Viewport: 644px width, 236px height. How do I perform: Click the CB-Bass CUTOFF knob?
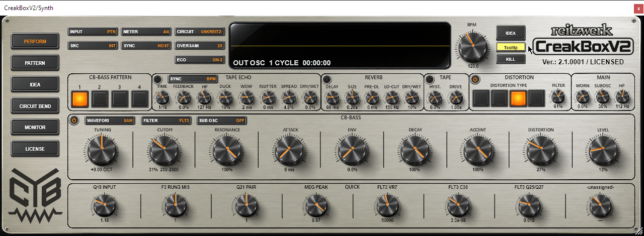click(164, 150)
